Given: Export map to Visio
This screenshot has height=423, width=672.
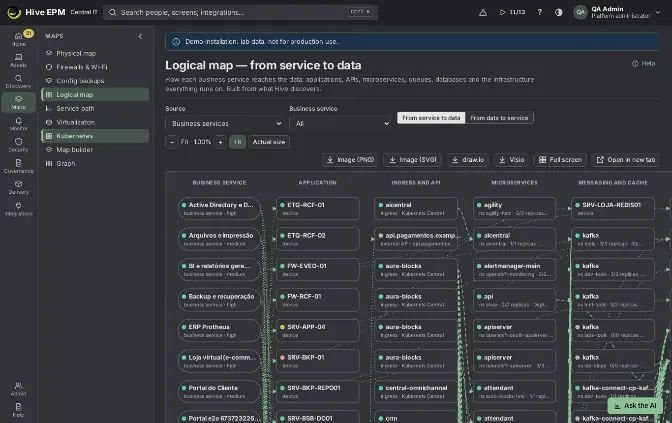Looking at the screenshot, I should tap(511, 159).
